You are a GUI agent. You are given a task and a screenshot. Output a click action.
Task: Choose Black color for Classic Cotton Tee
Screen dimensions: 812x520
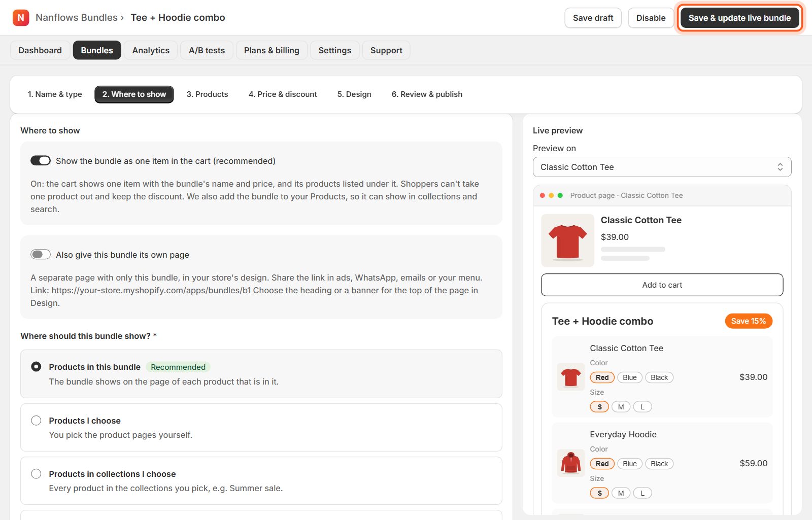coord(659,377)
